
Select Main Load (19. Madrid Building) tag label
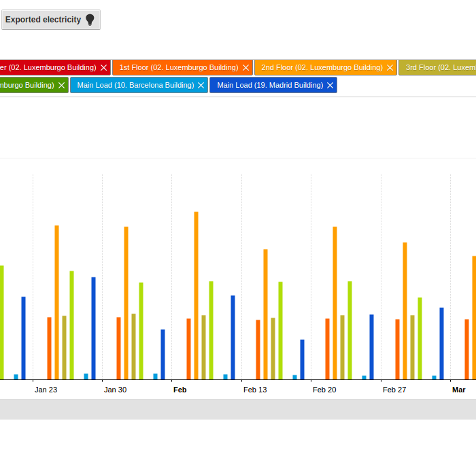tap(270, 85)
